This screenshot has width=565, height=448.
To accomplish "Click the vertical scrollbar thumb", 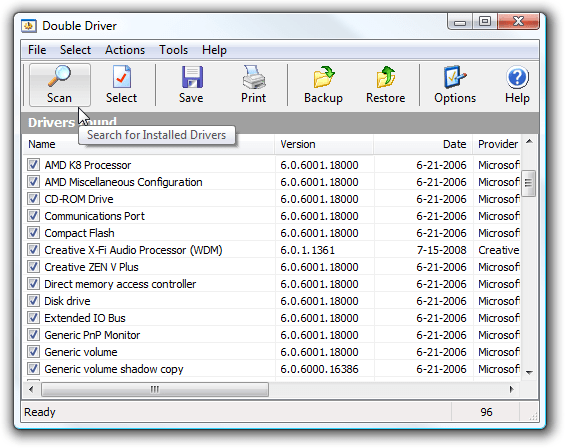I will pyautogui.click(x=529, y=183).
